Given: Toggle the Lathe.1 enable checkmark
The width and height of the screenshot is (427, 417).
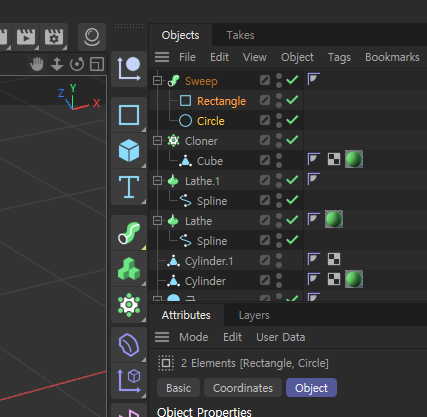Looking at the screenshot, I should click(x=292, y=180).
